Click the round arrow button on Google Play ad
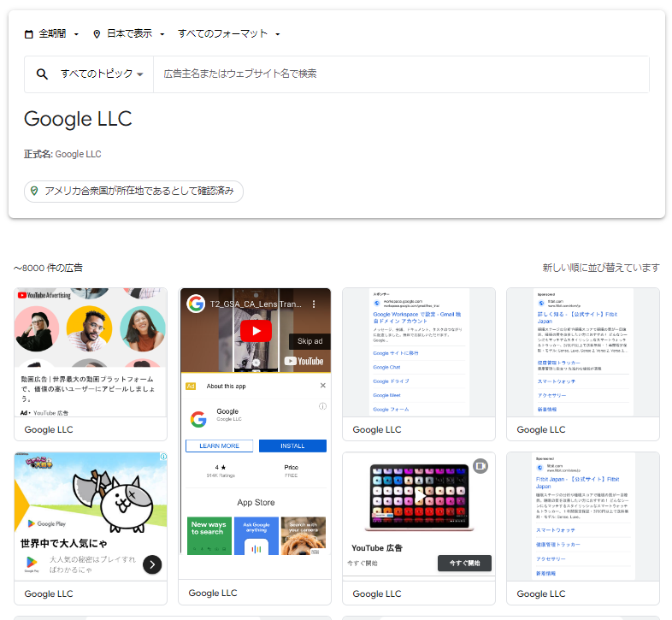 (x=151, y=564)
